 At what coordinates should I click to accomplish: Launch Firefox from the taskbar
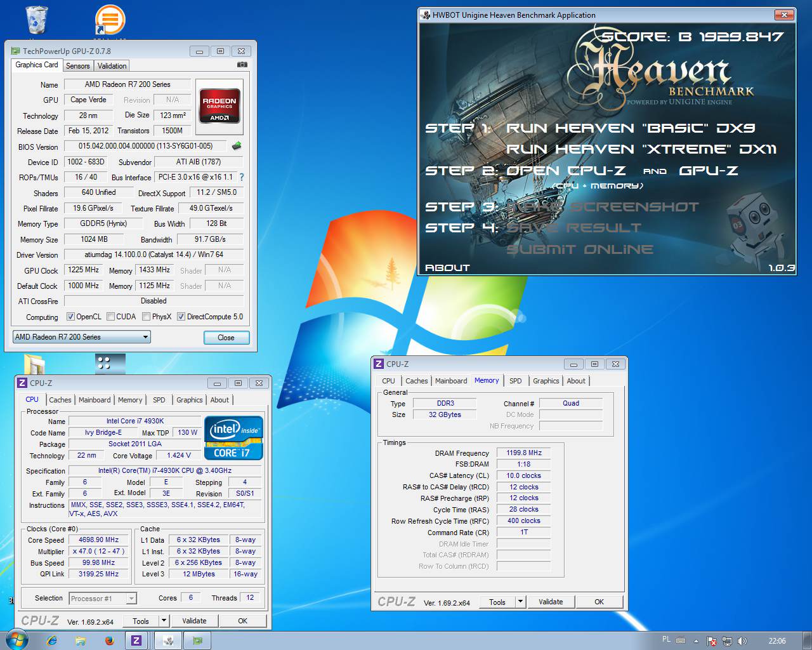pyautogui.click(x=109, y=640)
